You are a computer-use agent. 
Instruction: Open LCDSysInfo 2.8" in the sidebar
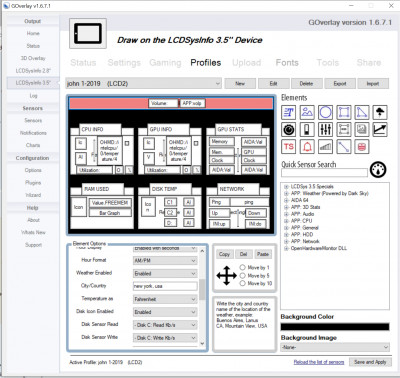tap(33, 70)
